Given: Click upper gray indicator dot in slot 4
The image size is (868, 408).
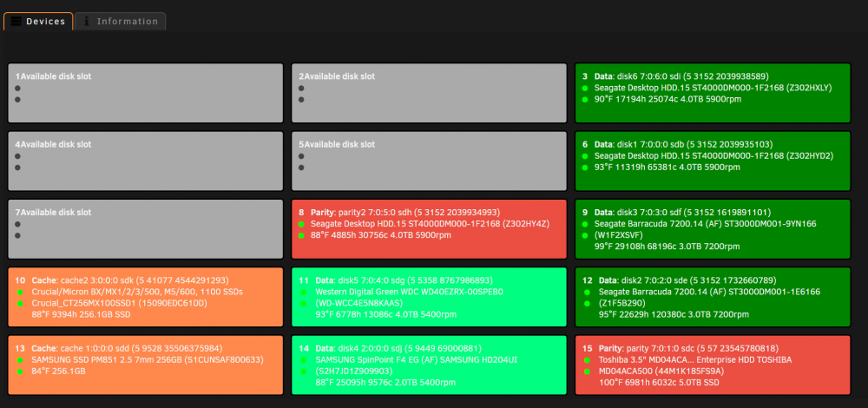Looking at the screenshot, I should pos(17,156).
